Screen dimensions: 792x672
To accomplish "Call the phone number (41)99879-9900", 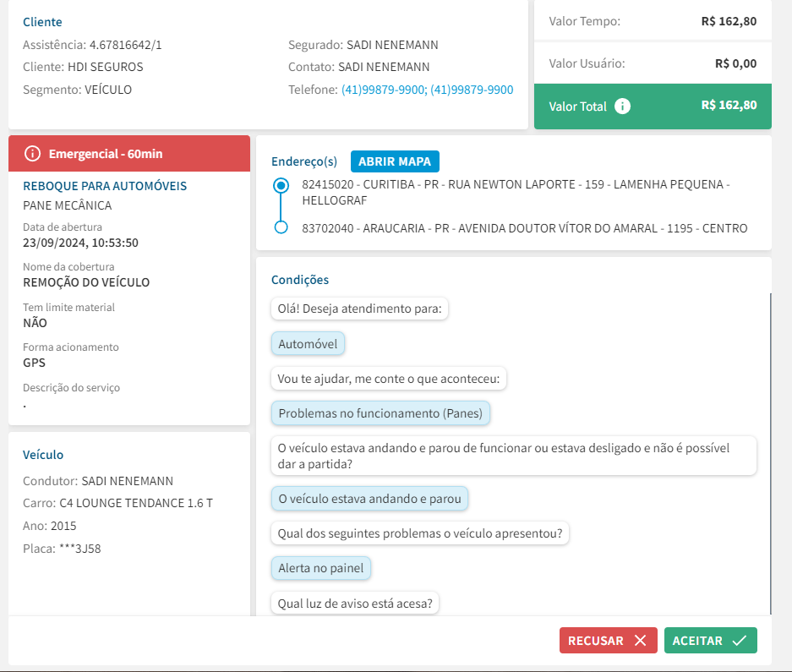I will tap(384, 90).
